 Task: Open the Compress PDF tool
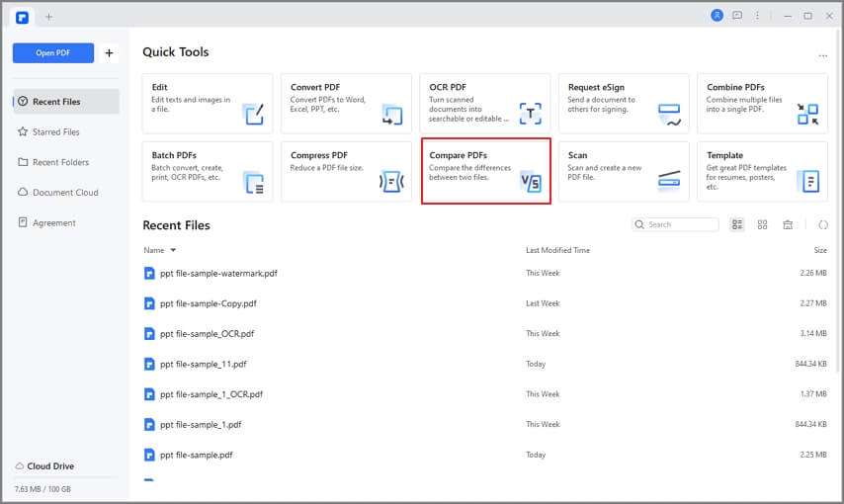pos(346,171)
